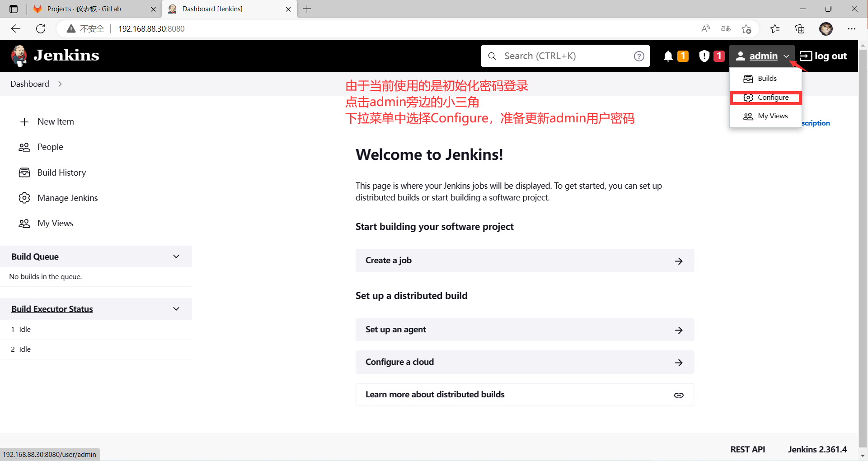Open the browser settings ellipsis menu
The width and height of the screenshot is (868, 461).
pyautogui.click(x=851, y=29)
